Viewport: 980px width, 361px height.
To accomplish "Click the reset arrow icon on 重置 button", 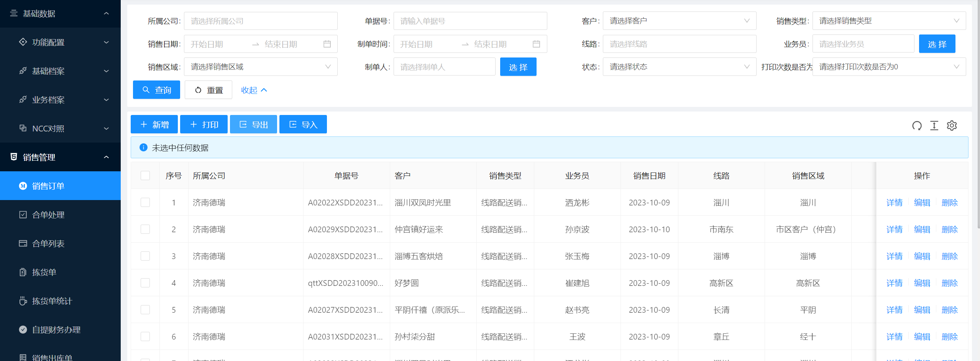I will pyautogui.click(x=198, y=90).
